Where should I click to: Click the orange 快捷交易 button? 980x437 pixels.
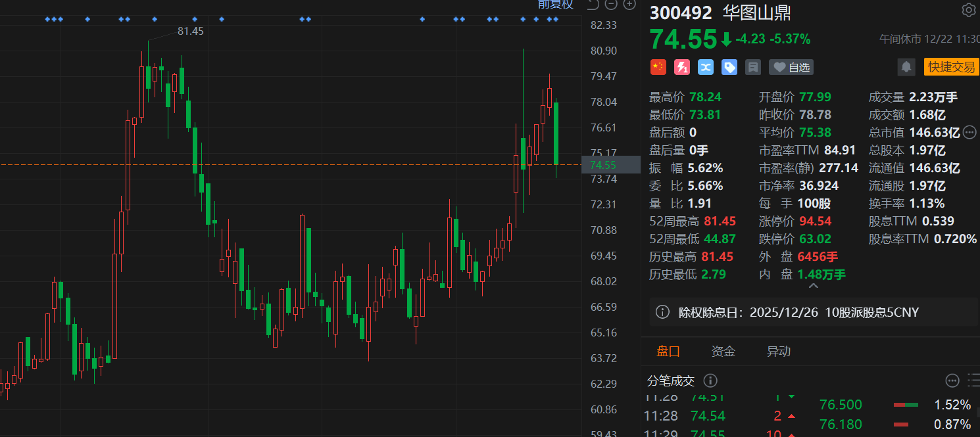[x=951, y=67]
